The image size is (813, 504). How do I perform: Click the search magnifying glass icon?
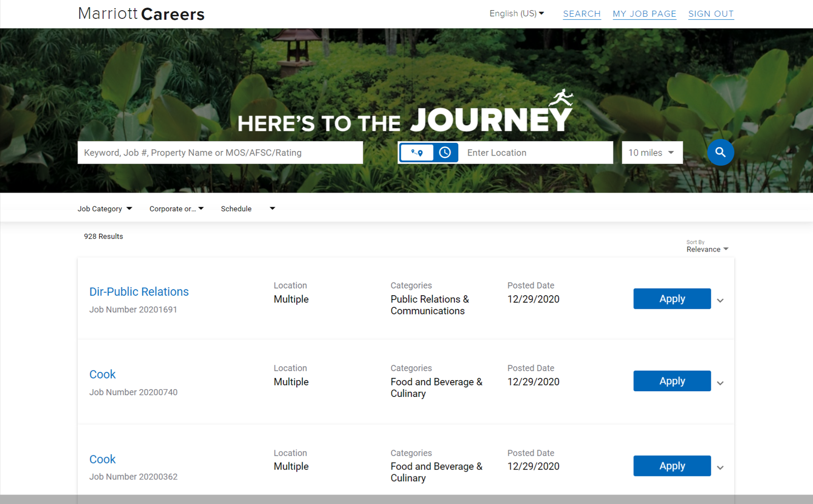[721, 152]
